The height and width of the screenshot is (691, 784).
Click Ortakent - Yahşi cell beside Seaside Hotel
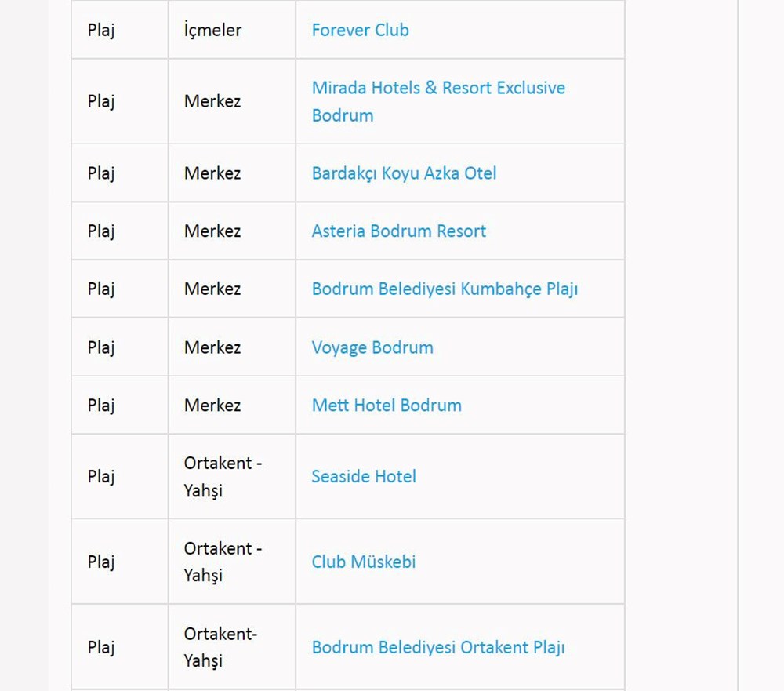pos(223,477)
